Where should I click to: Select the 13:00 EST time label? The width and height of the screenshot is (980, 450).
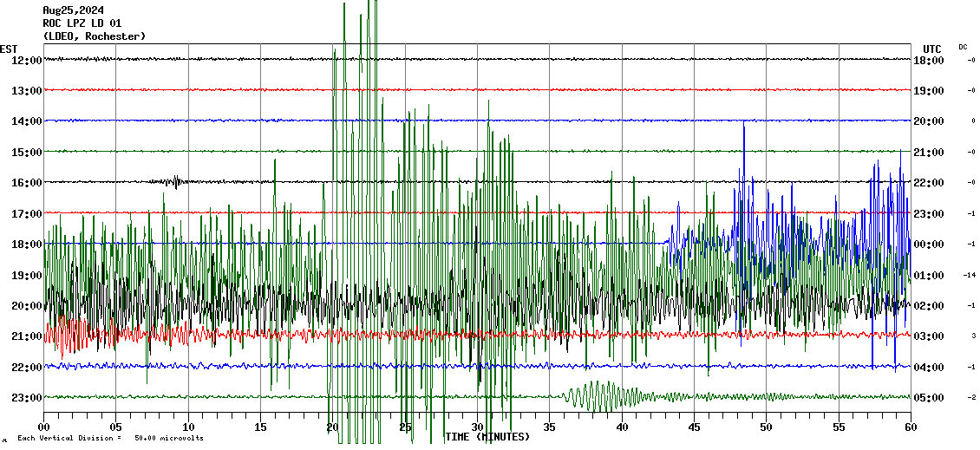[x=26, y=91]
